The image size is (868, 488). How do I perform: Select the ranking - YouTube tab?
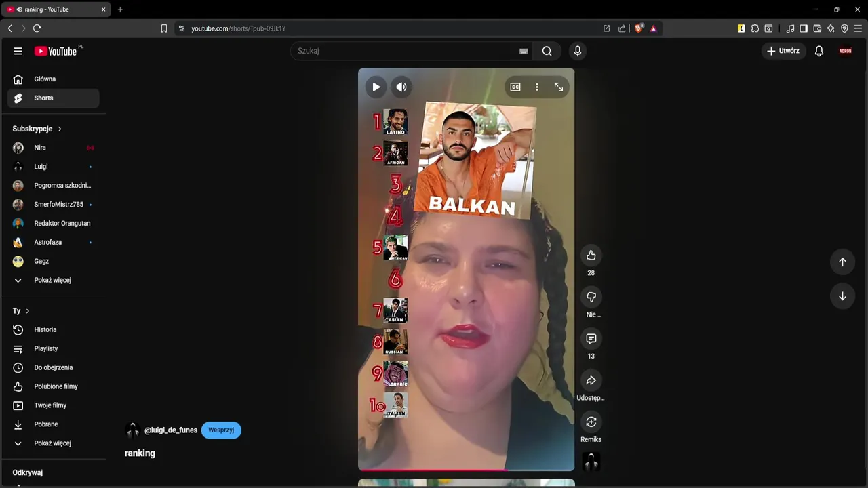(57, 9)
